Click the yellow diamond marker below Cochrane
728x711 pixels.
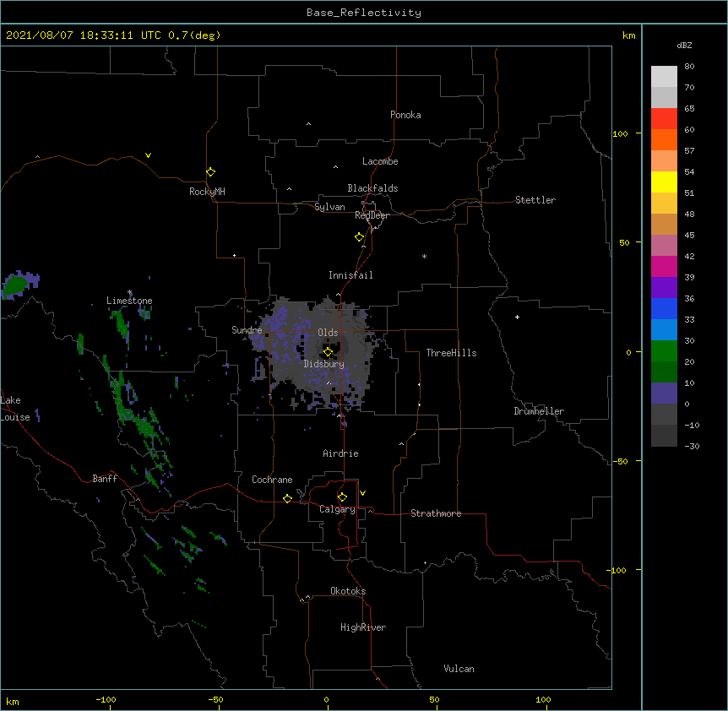(287, 498)
